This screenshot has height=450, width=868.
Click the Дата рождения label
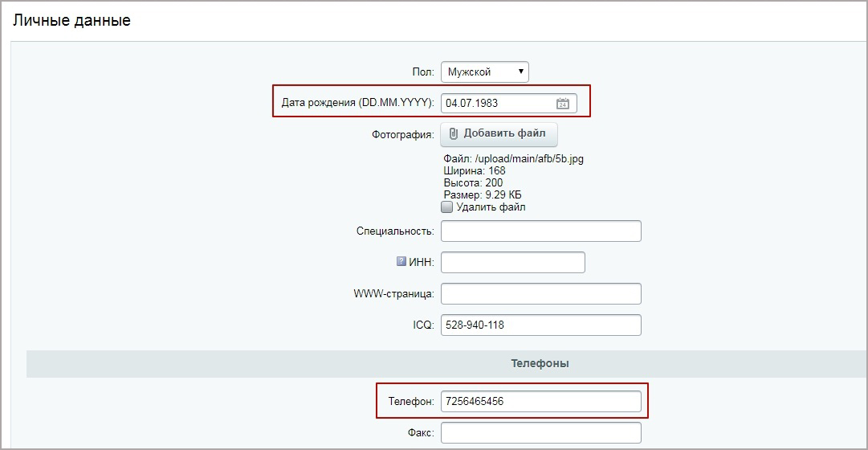click(x=357, y=103)
